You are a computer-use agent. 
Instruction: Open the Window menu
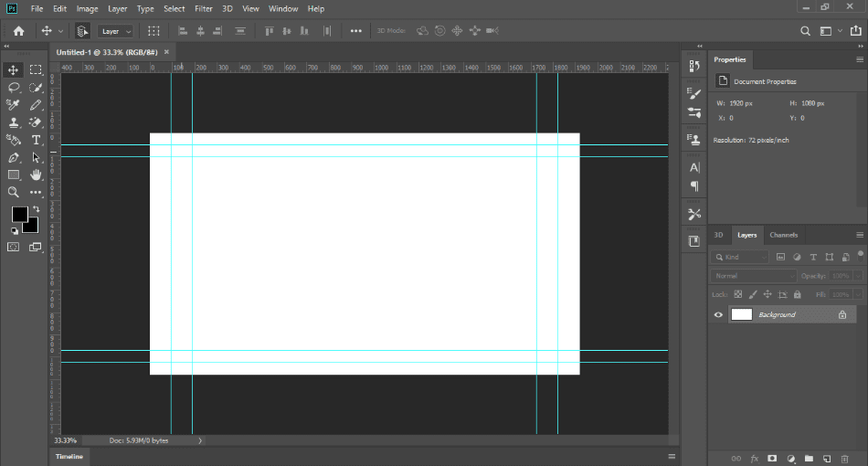point(283,9)
